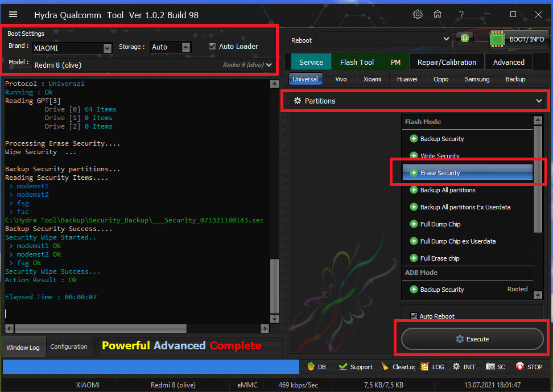This screenshot has height=392, width=553.
Task: Click operations list scroll up arrow
Action: coord(538,120)
